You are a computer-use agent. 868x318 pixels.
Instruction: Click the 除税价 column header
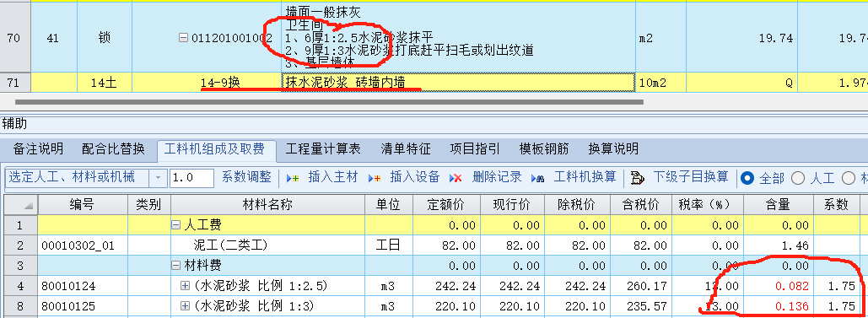coord(577,205)
